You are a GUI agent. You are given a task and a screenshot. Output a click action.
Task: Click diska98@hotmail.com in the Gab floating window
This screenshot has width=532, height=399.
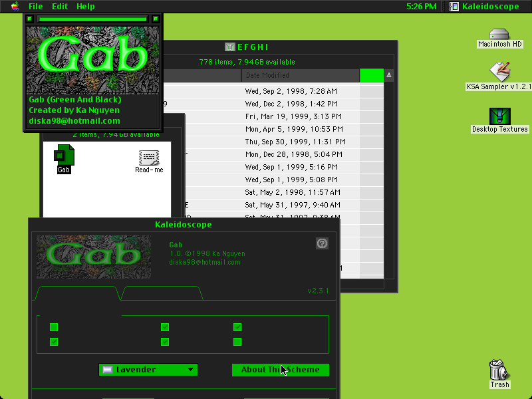click(74, 121)
